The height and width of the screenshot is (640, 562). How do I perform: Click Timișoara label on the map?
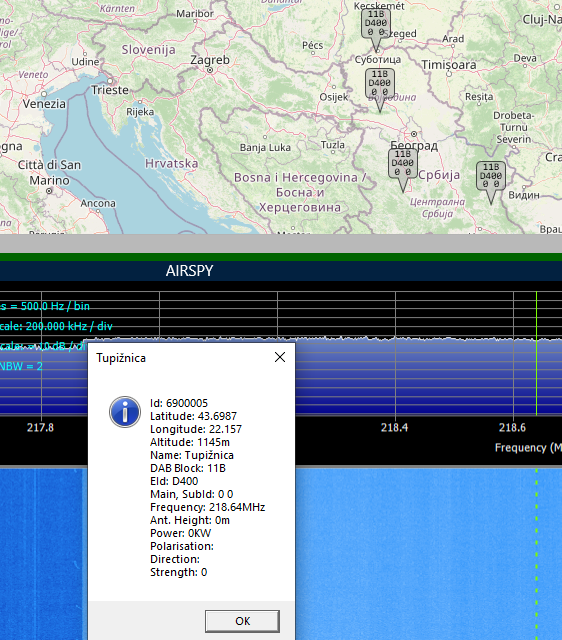pyautogui.click(x=449, y=65)
